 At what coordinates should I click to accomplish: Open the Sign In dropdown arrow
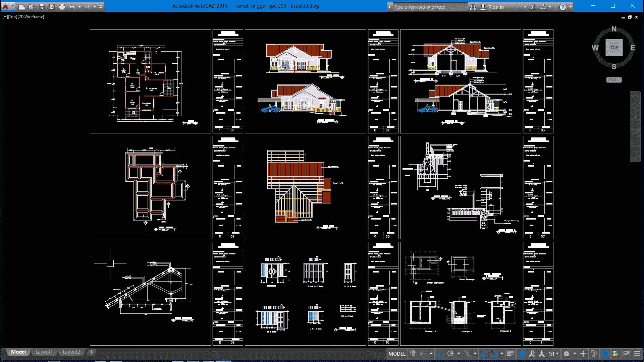pos(525,7)
